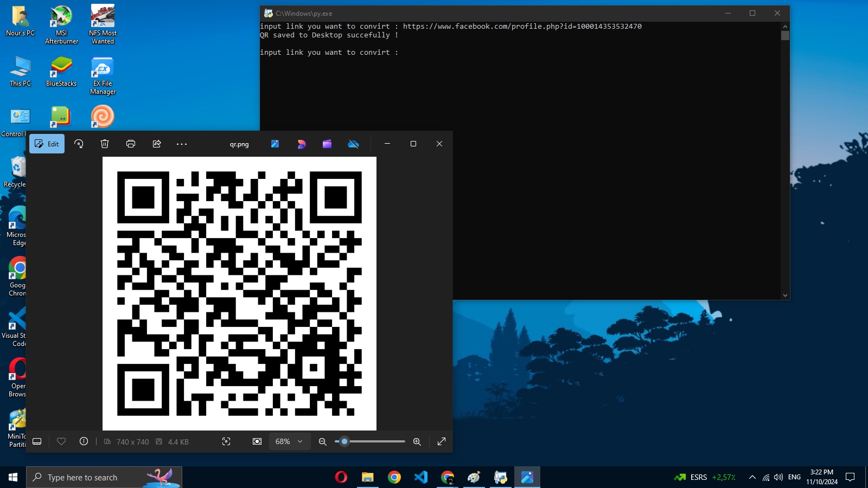Share the qr.png image
Screen dimensions: 868x488
pyautogui.click(x=157, y=144)
